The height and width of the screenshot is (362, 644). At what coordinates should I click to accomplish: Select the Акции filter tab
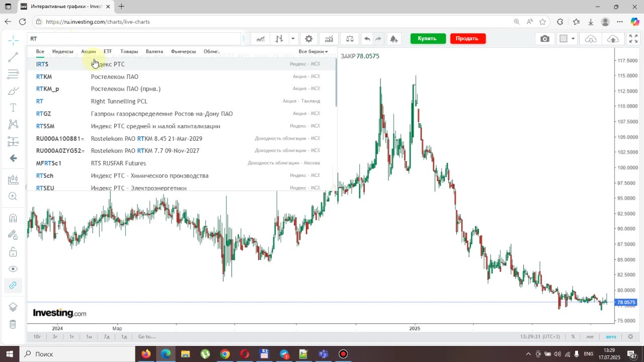pos(89,51)
